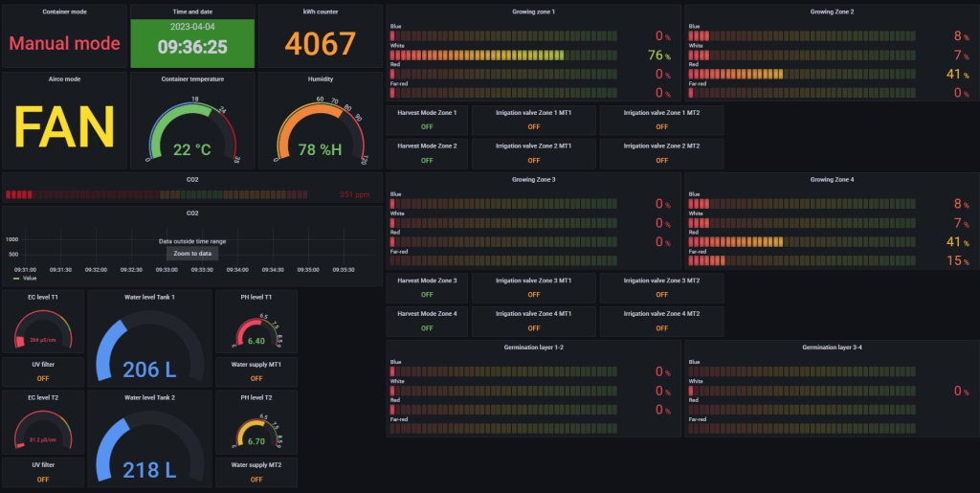Toggle Water supply MT1 status
The width and height of the screenshot is (980, 493).
[256, 379]
